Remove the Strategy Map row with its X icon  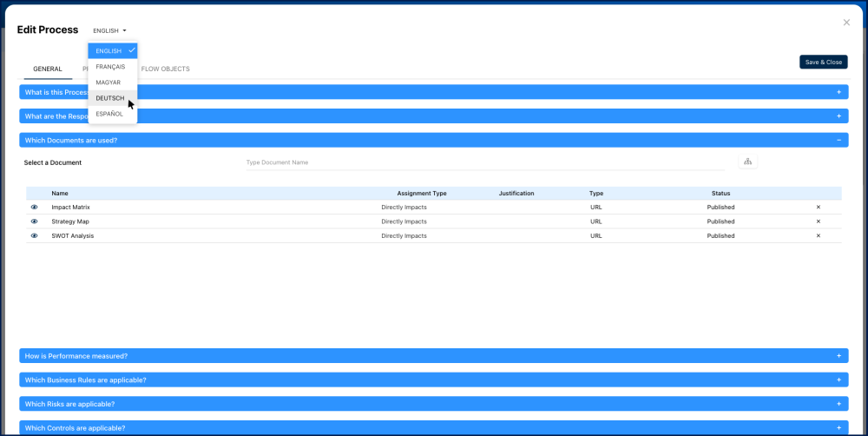pyautogui.click(x=819, y=221)
